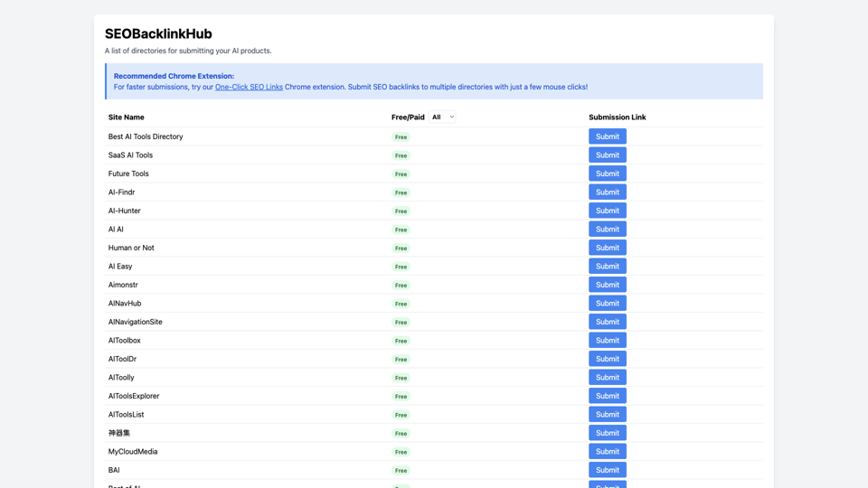Click the Free badge for AIToolsExplorer

[x=401, y=397]
